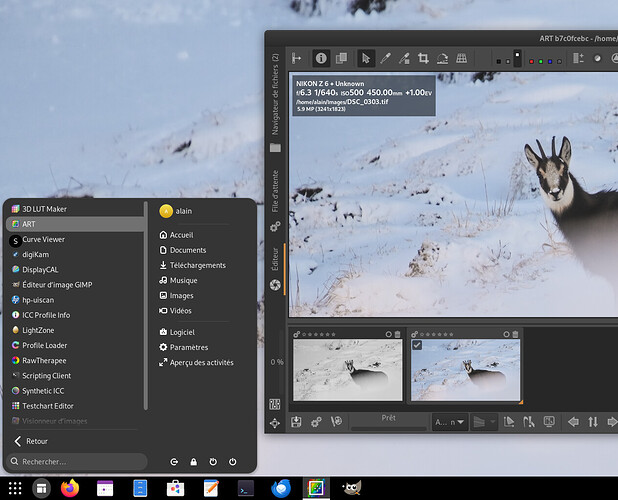The image size is (618, 500).
Task: Send image to processing queue icon
Action: [316, 422]
